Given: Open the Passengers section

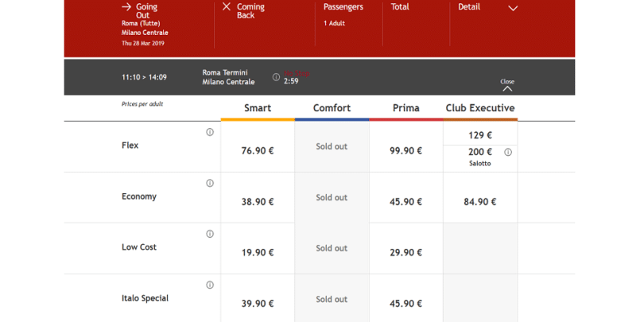Looking at the screenshot, I should 343,7.
